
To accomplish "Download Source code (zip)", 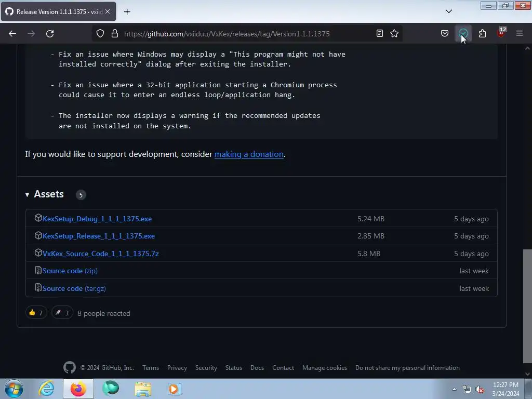I will click(70, 271).
